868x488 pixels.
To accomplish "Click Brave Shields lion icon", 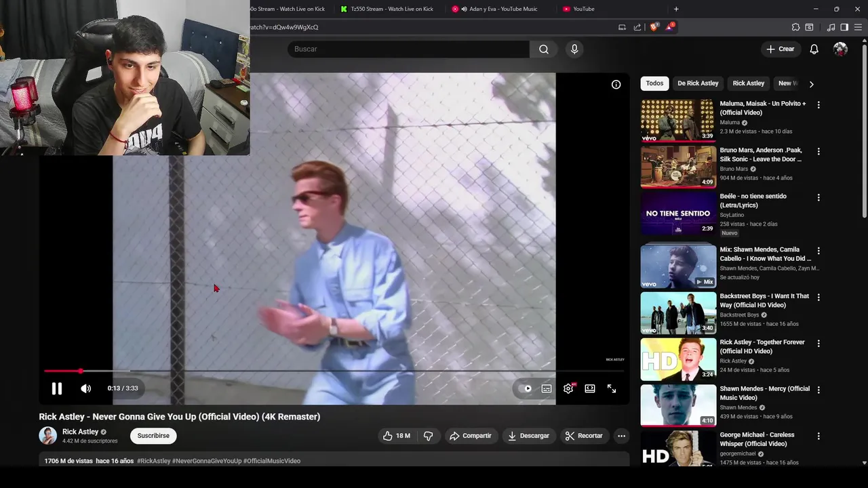I will [654, 27].
